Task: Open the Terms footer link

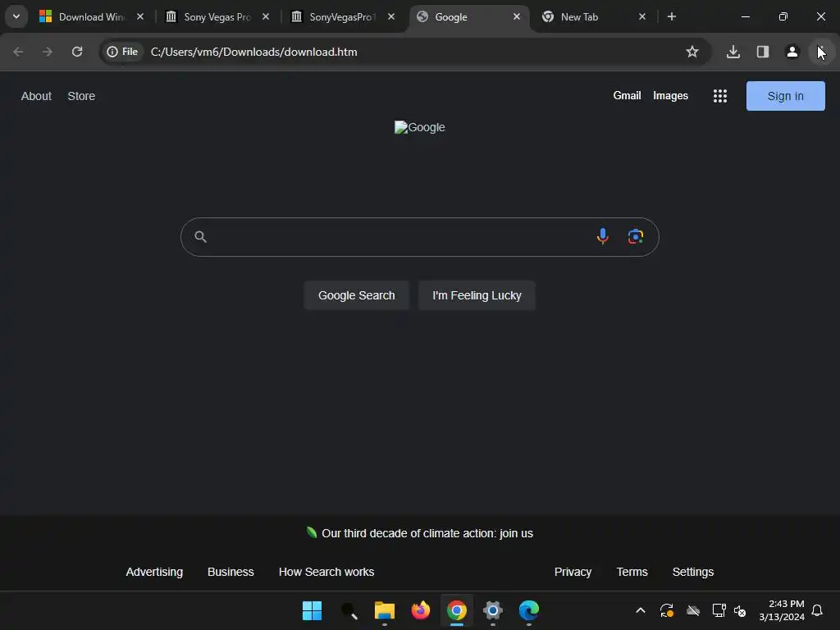Action: pos(632,572)
